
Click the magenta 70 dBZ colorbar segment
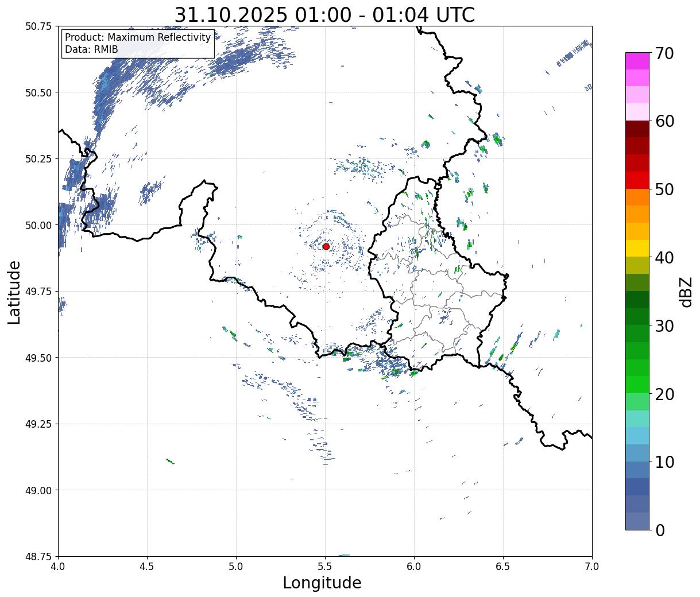click(x=637, y=61)
